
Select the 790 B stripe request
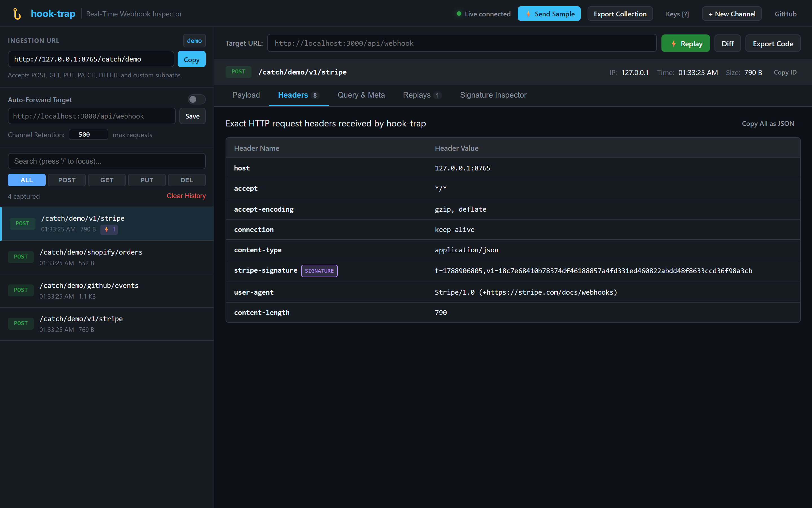coord(107,224)
